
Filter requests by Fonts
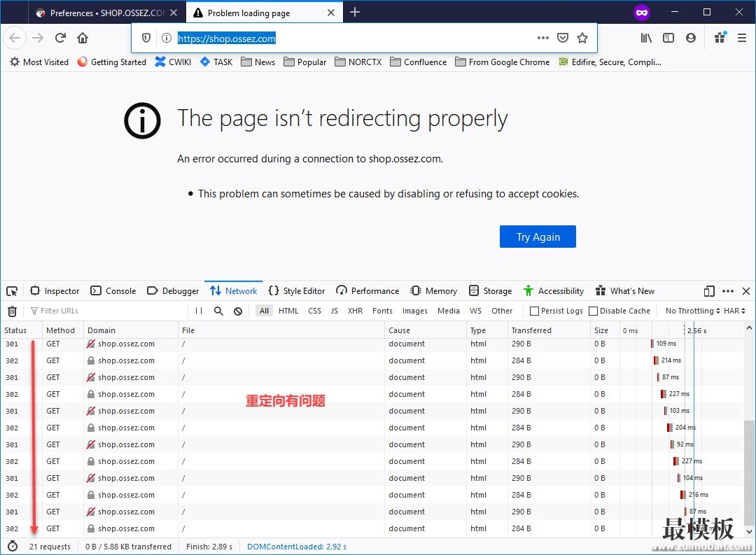382,311
